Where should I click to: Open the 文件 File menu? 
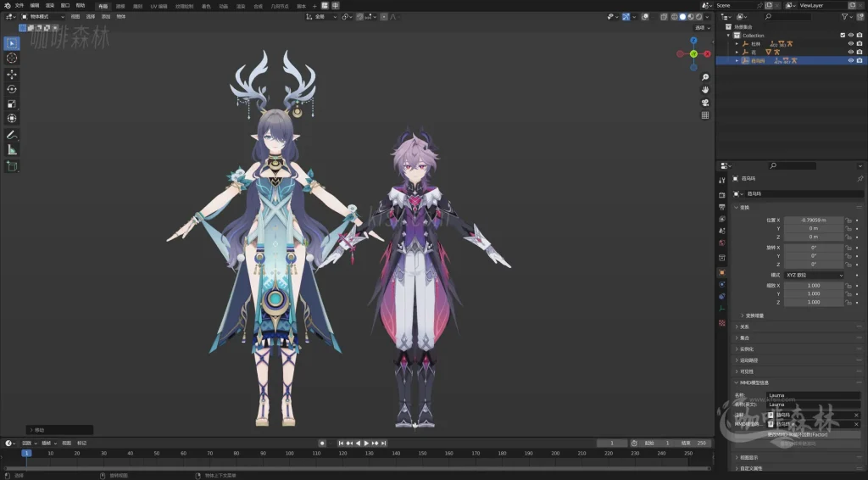point(19,6)
